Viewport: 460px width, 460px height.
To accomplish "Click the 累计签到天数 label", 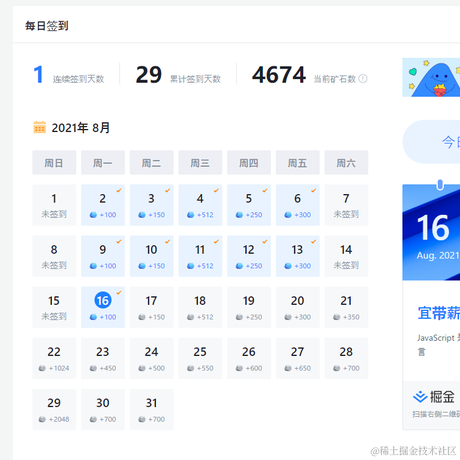I will [195, 79].
